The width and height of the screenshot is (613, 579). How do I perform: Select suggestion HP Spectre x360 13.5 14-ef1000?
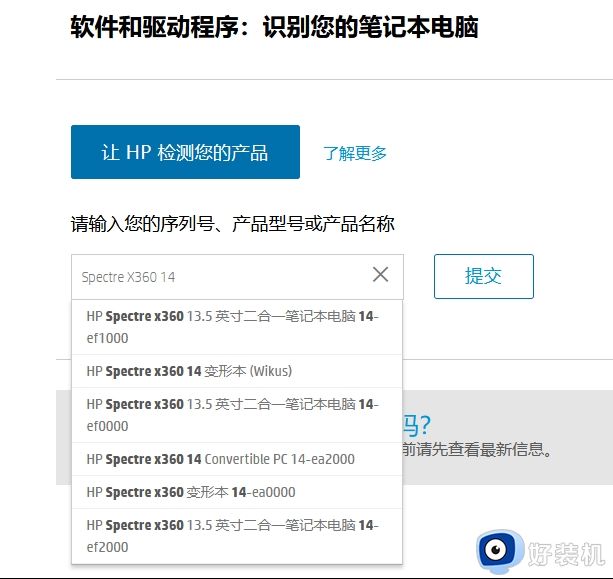pos(237,327)
